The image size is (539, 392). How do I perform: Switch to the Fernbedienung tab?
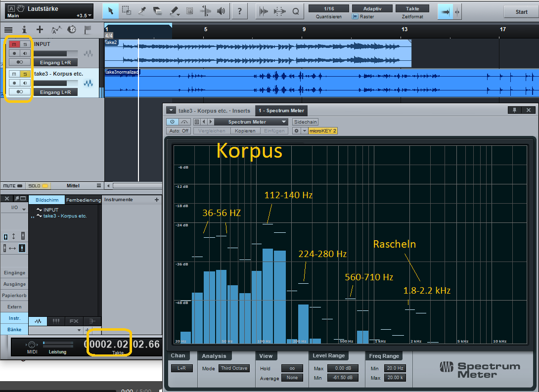(x=84, y=200)
